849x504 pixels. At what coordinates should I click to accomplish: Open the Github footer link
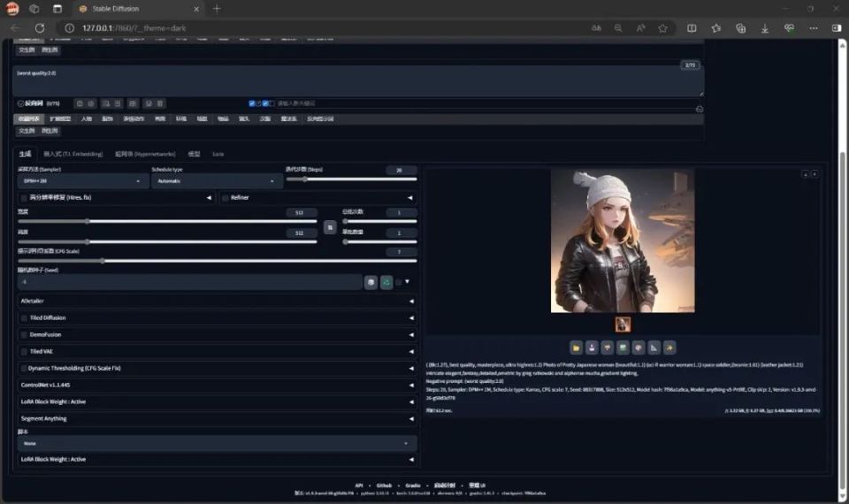pyautogui.click(x=384, y=485)
